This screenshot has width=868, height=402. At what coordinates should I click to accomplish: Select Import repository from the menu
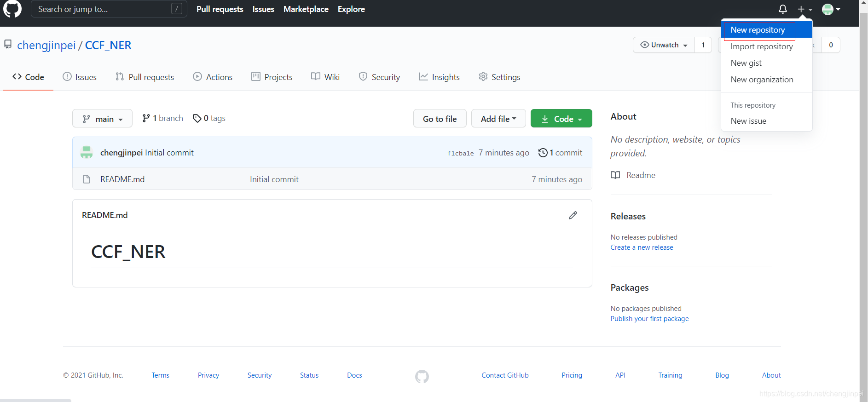(767, 46)
